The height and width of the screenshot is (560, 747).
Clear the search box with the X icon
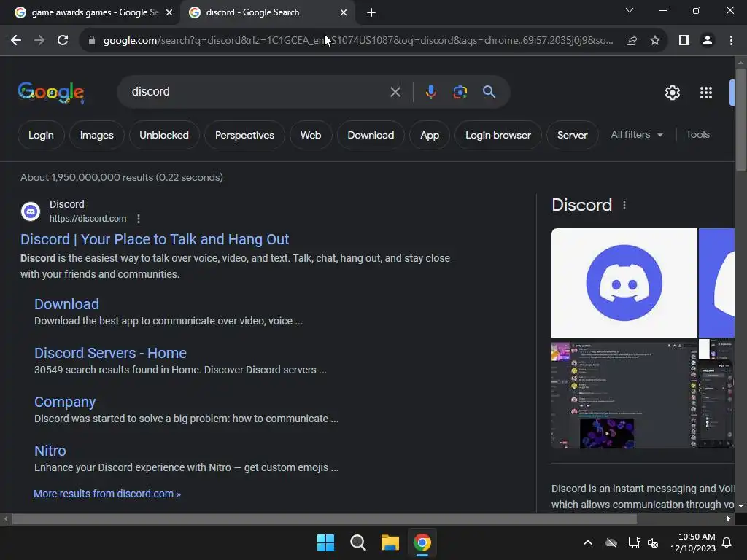click(395, 92)
